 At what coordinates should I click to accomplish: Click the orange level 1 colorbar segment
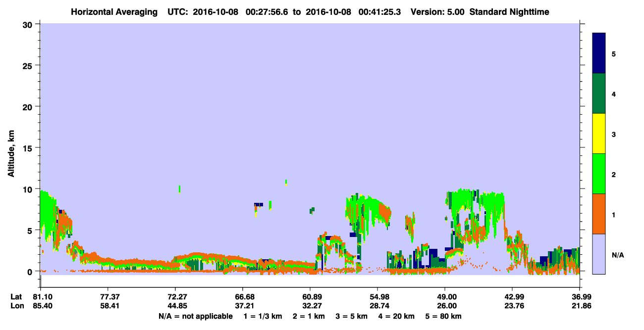599,214
